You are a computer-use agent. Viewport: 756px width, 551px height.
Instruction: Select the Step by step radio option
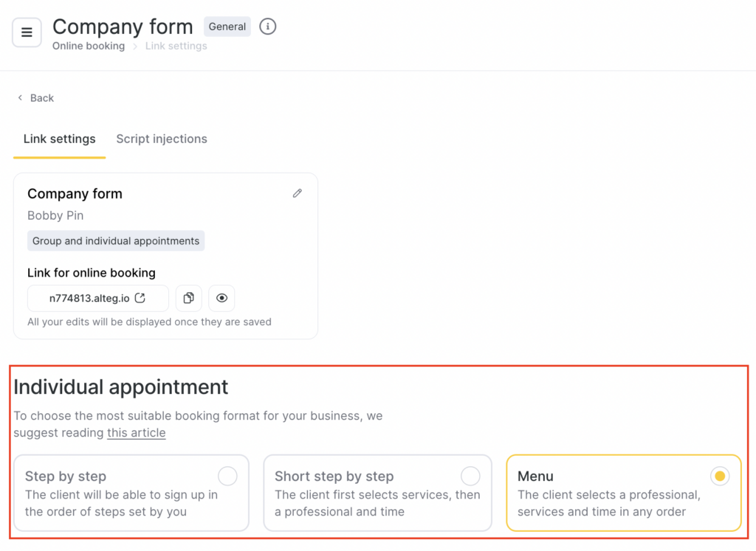(227, 476)
